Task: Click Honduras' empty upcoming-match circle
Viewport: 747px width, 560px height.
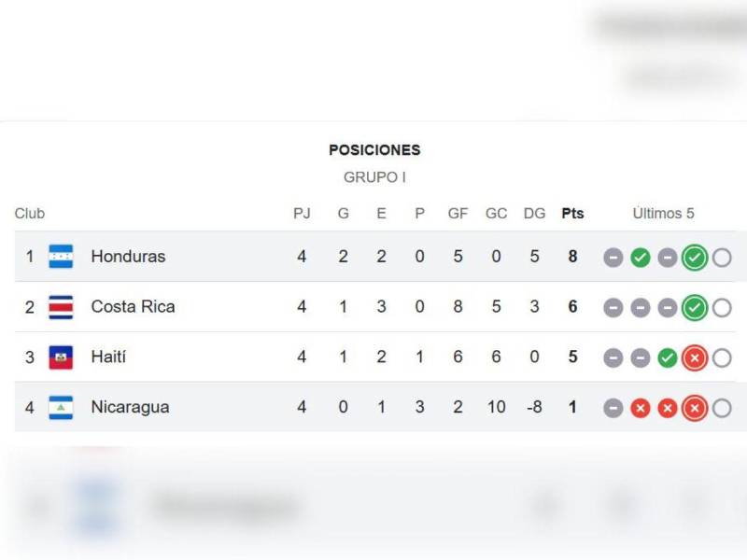Action: click(x=722, y=256)
